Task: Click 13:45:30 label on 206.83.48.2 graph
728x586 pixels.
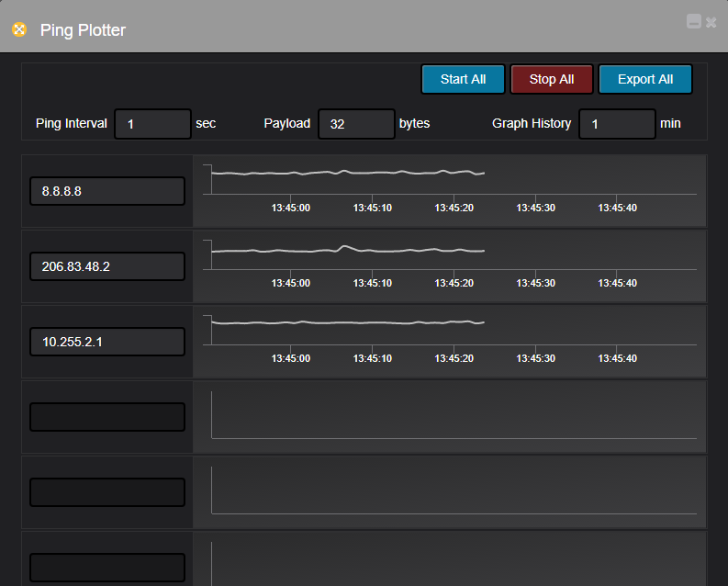Action: [536, 283]
